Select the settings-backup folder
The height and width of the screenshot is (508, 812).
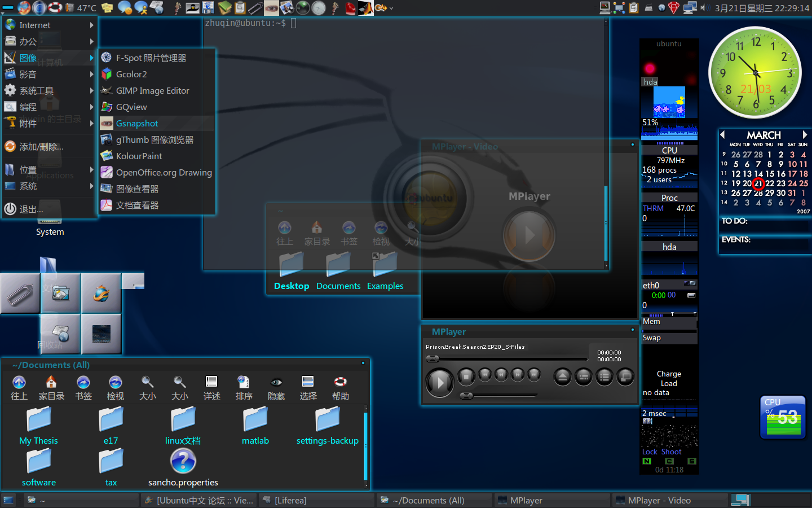point(328,426)
